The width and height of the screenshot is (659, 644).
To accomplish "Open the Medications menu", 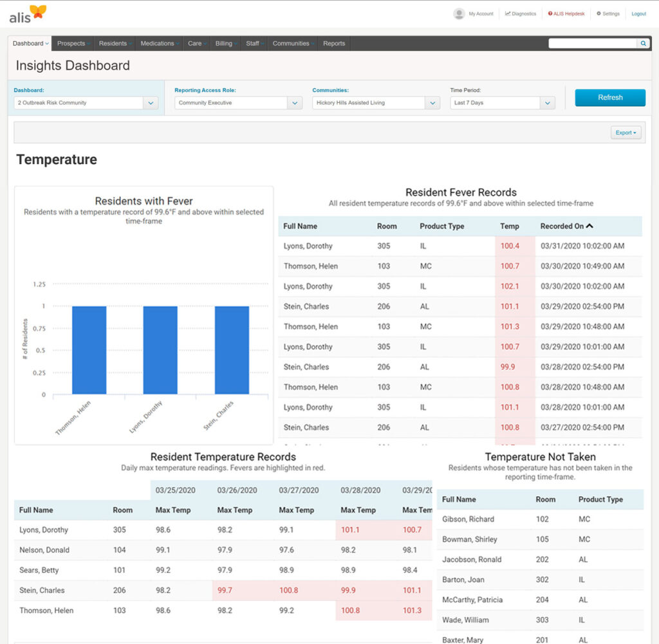I will 156,43.
